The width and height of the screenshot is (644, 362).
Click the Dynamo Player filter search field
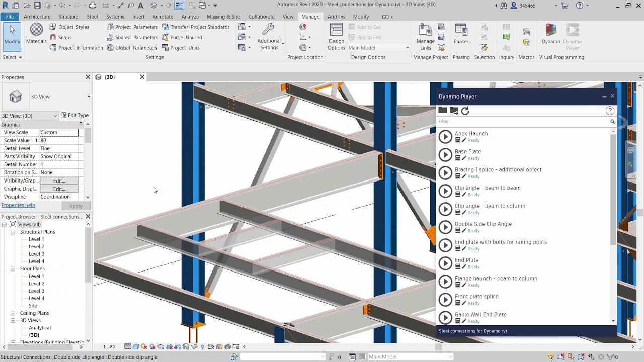tap(522, 121)
